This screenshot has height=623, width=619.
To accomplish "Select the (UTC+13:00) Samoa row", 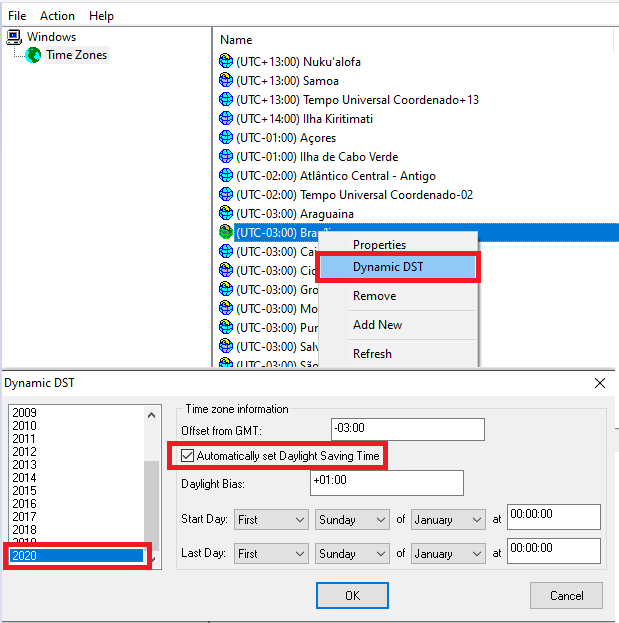I will (x=287, y=81).
